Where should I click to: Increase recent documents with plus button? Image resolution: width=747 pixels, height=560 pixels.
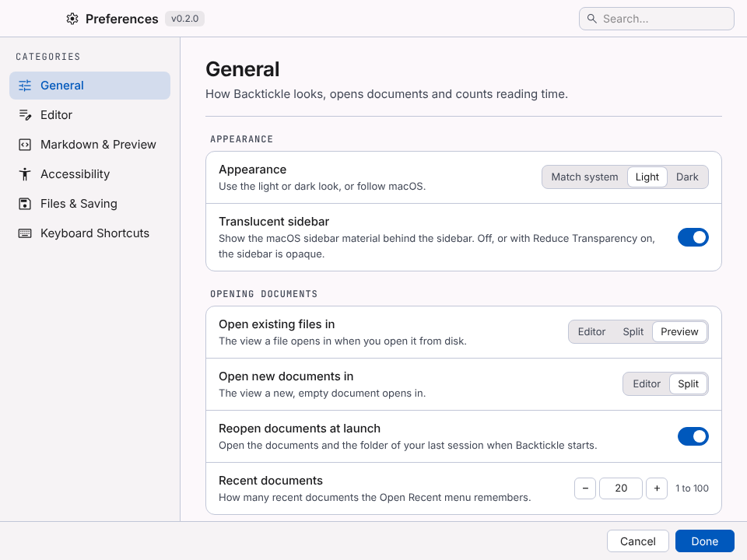click(657, 488)
